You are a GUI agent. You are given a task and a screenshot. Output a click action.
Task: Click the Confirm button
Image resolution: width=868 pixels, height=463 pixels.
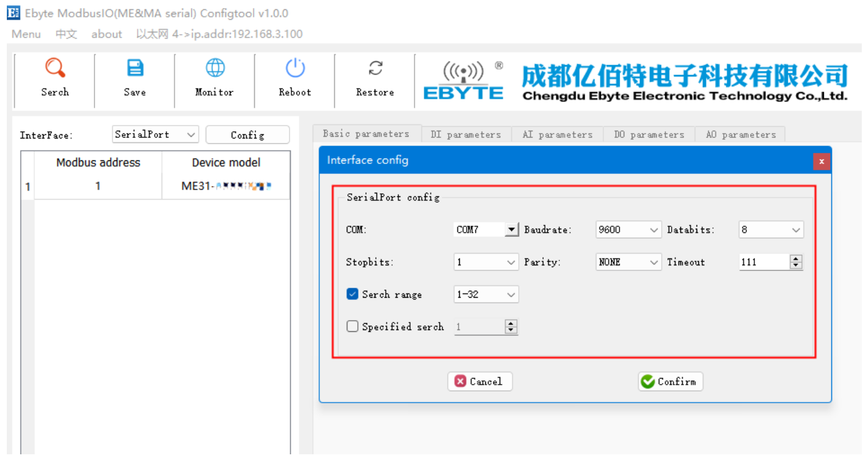tap(670, 382)
